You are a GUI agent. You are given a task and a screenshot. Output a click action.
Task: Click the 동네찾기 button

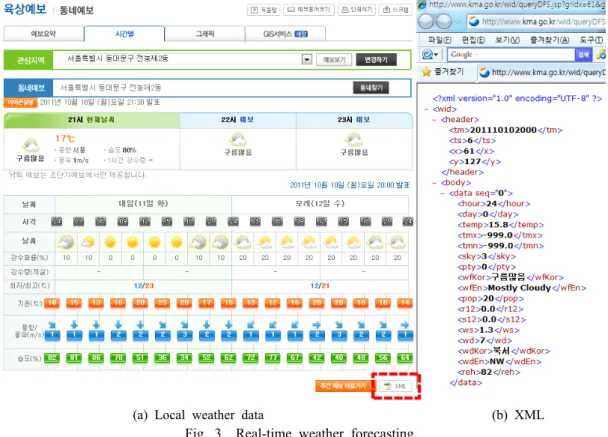point(371,88)
